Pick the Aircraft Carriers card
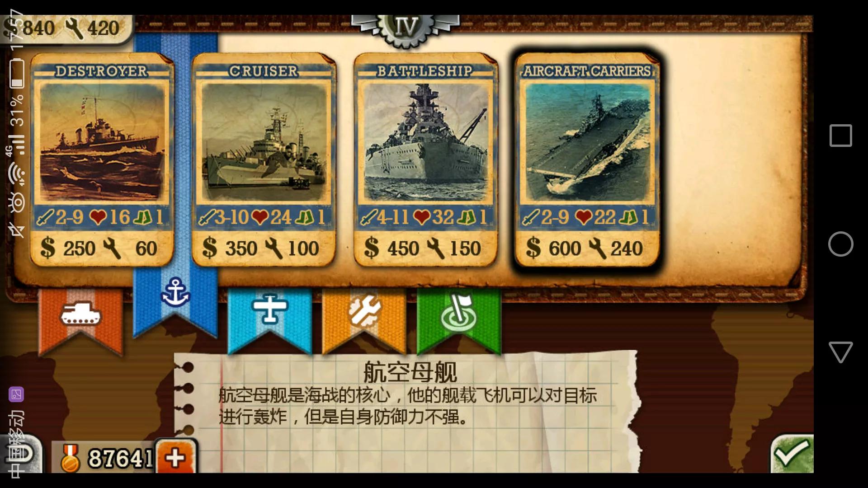The width and height of the screenshot is (868, 488). [587, 160]
